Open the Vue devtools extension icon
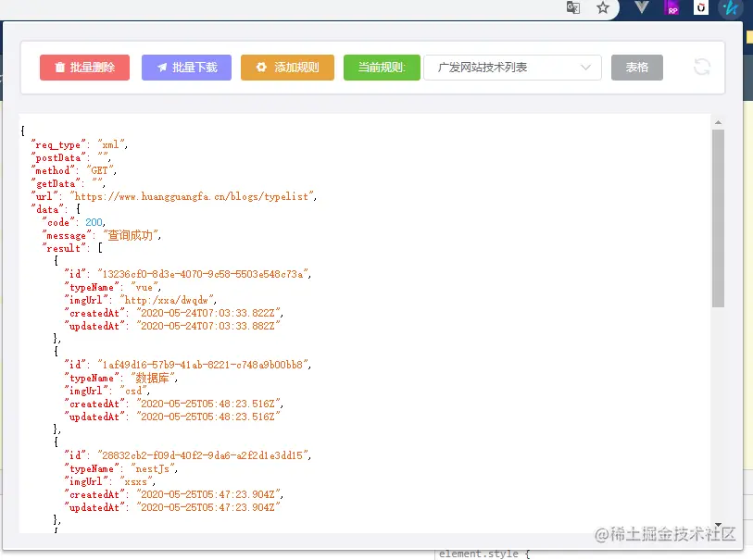This screenshot has width=753, height=560. coord(642,7)
